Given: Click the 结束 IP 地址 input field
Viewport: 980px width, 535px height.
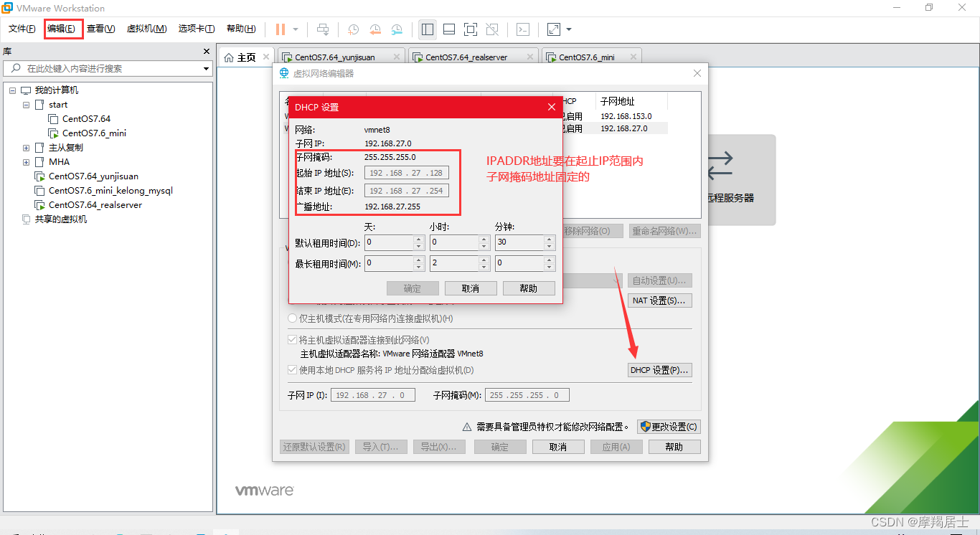Looking at the screenshot, I should 407,191.
